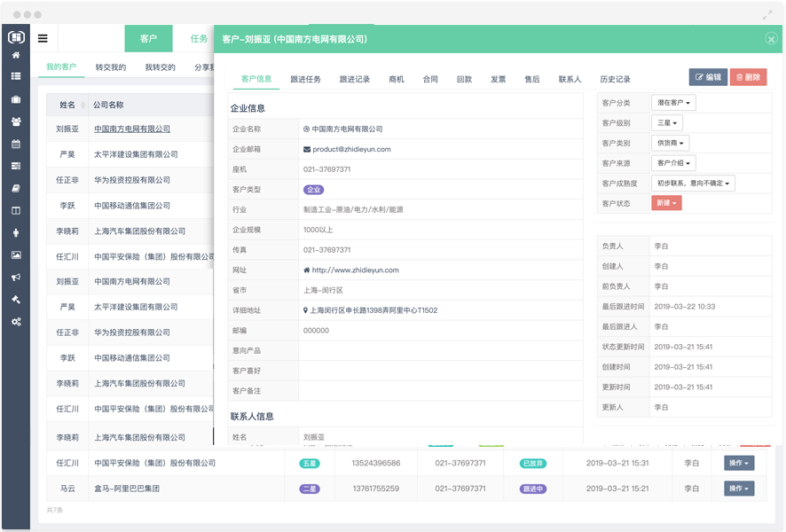Click the 最后跟进时间 value 2019-03-22 10:33
This screenshot has width=786, height=532.
(x=684, y=307)
